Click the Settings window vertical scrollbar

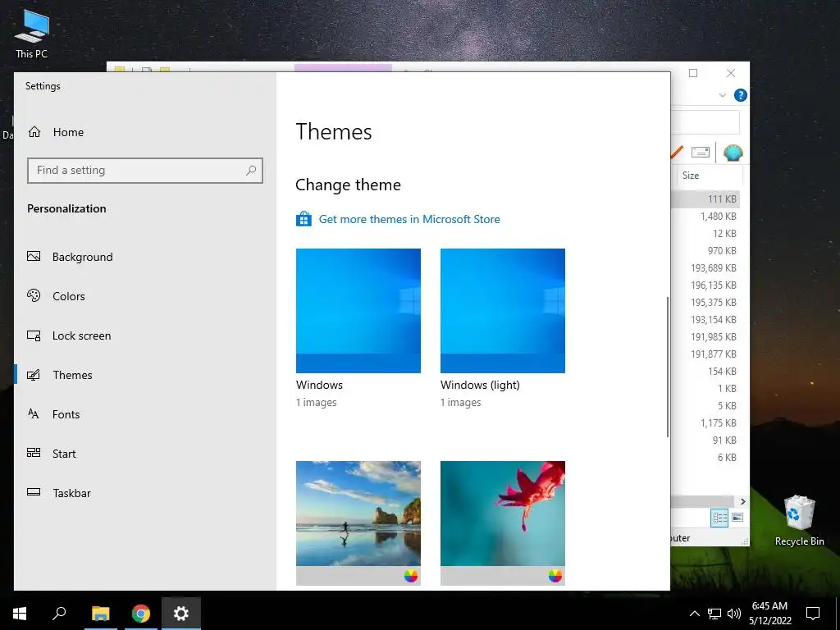pyautogui.click(x=668, y=367)
